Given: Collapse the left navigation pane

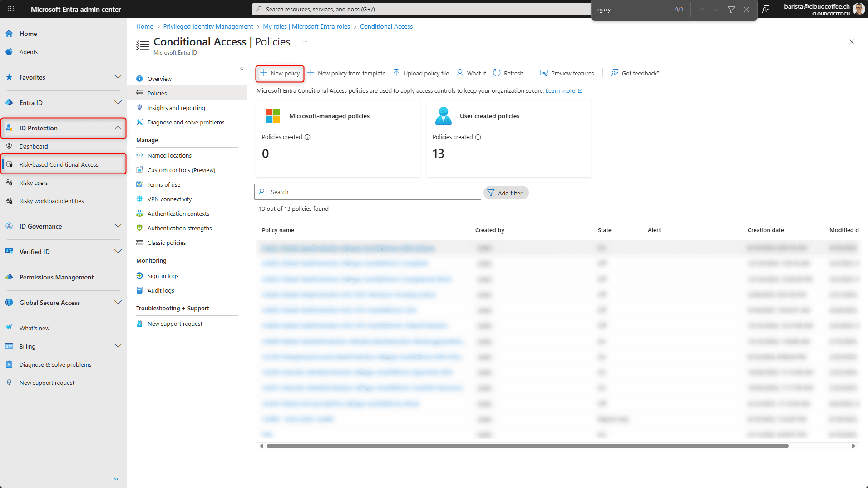Looking at the screenshot, I should (x=116, y=478).
